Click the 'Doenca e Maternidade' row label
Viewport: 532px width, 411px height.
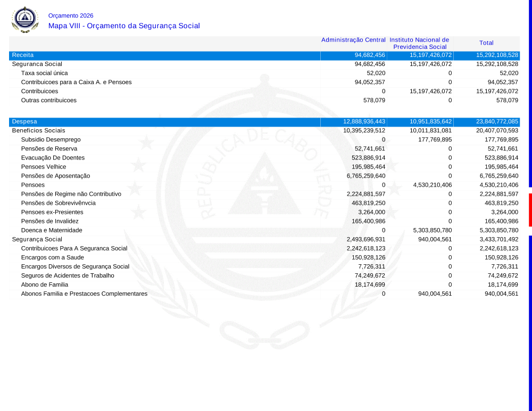(x=52, y=230)
